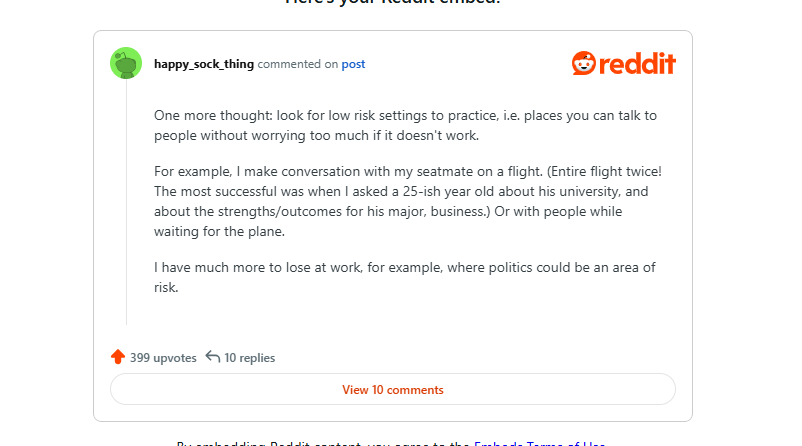The height and width of the screenshot is (446, 802).
Task: Click the "399 upvotes" count
Action: coord(163,358)
